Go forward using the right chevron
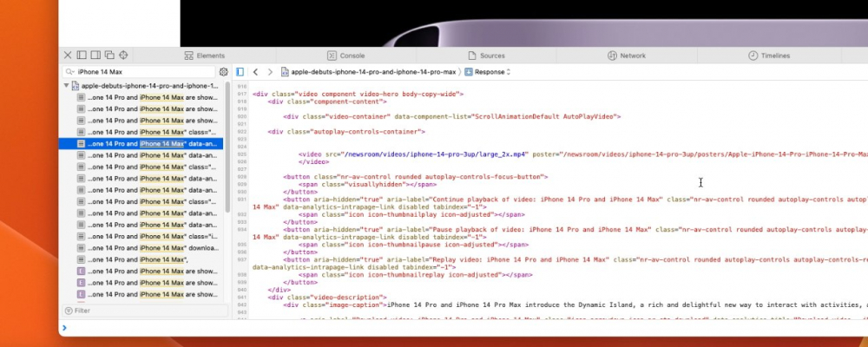 270,72
